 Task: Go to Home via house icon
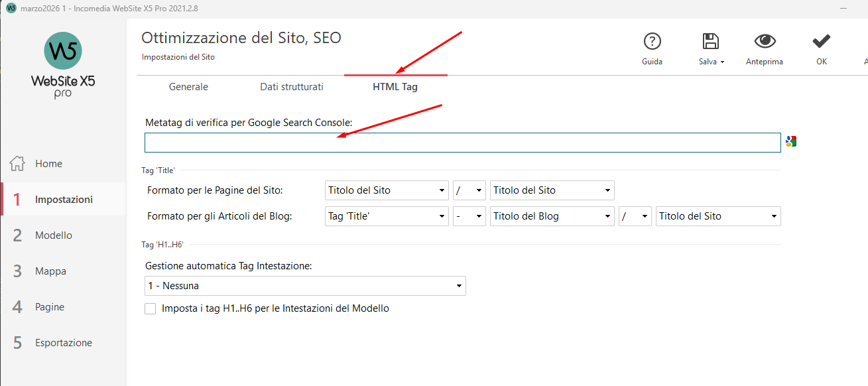pyautogui.click(x=18, y=164)
